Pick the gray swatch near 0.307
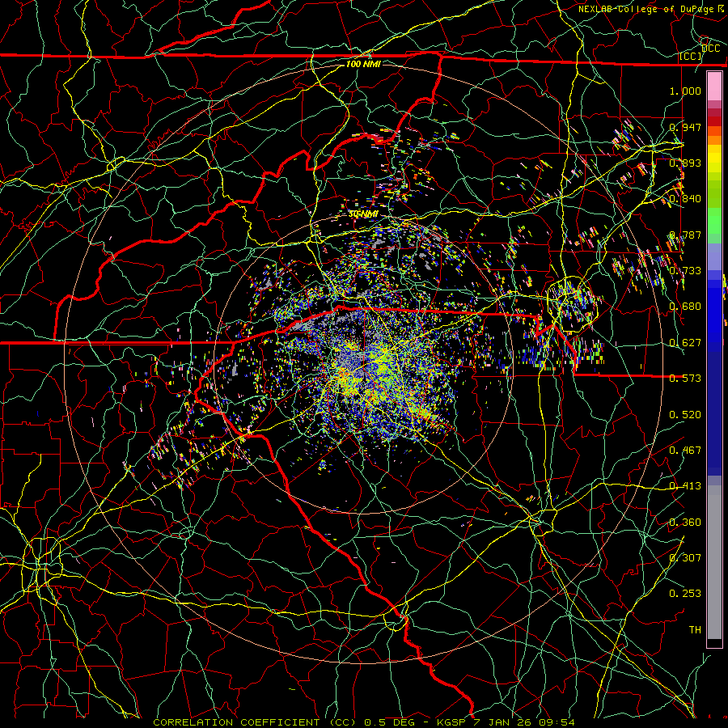The image size is (728, 728). (x=714, y=562)
